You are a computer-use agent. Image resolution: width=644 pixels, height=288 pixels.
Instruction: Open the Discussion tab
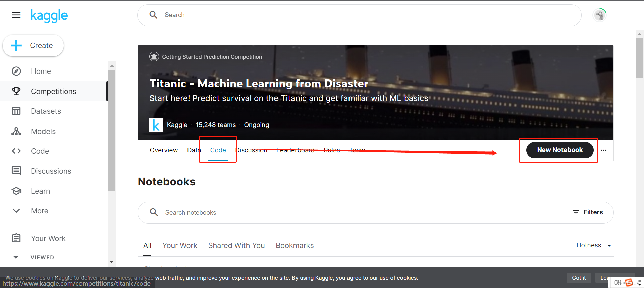click(252, 150)
